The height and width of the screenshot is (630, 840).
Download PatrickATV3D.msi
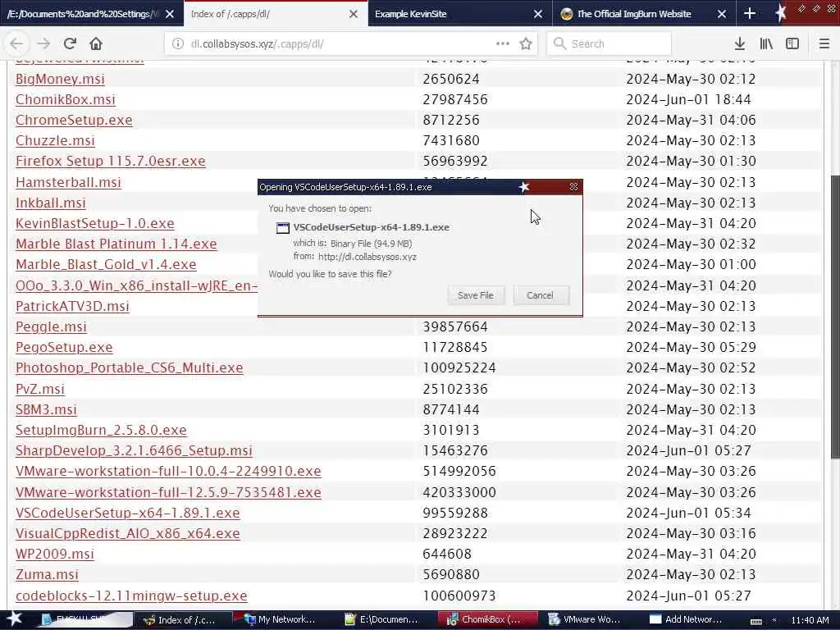[x=72, y=307]
